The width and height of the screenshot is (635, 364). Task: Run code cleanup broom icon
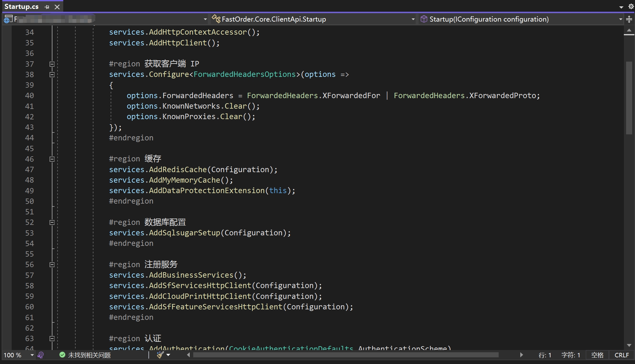click(x=160, y=355)
